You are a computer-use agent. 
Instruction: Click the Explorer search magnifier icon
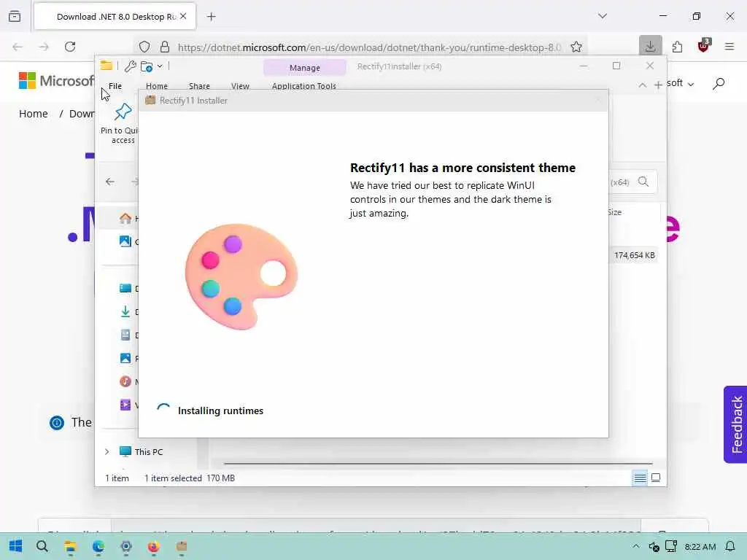click(643, 182)
